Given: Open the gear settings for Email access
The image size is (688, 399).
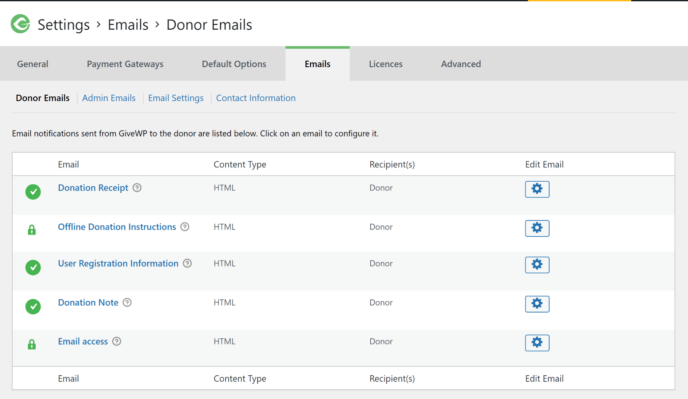Looking at the screenshot, I should coord(537,342).
